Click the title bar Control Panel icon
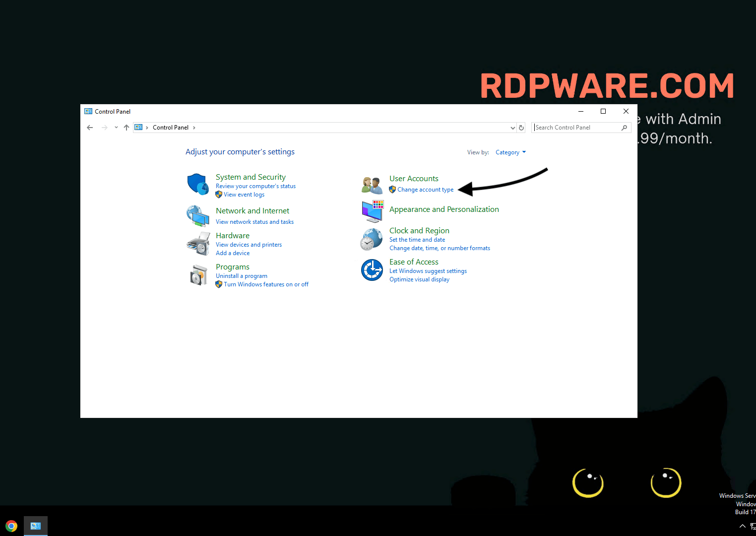This screenshot has width=756, height=536. 88,112
